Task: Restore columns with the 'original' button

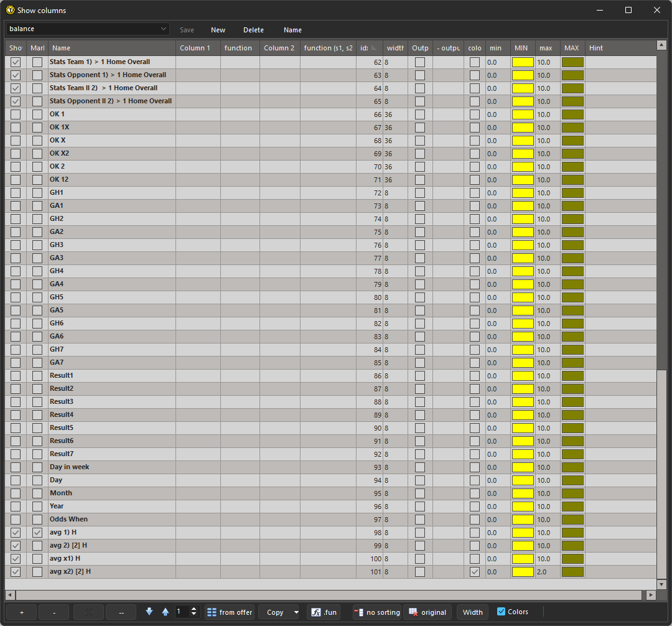Action: click(x=427, y=612)
